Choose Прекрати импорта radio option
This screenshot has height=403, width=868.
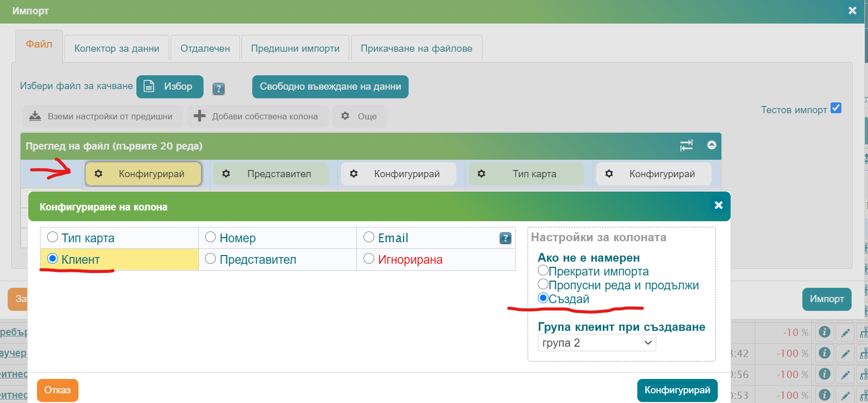point(543,270)
